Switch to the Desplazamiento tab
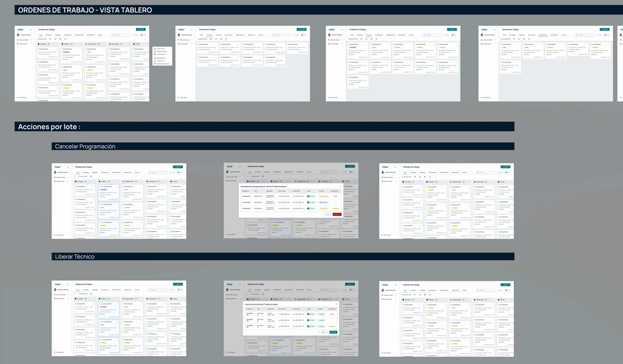The height and width of the screenshot is (364, 623). tap(80, 35)
